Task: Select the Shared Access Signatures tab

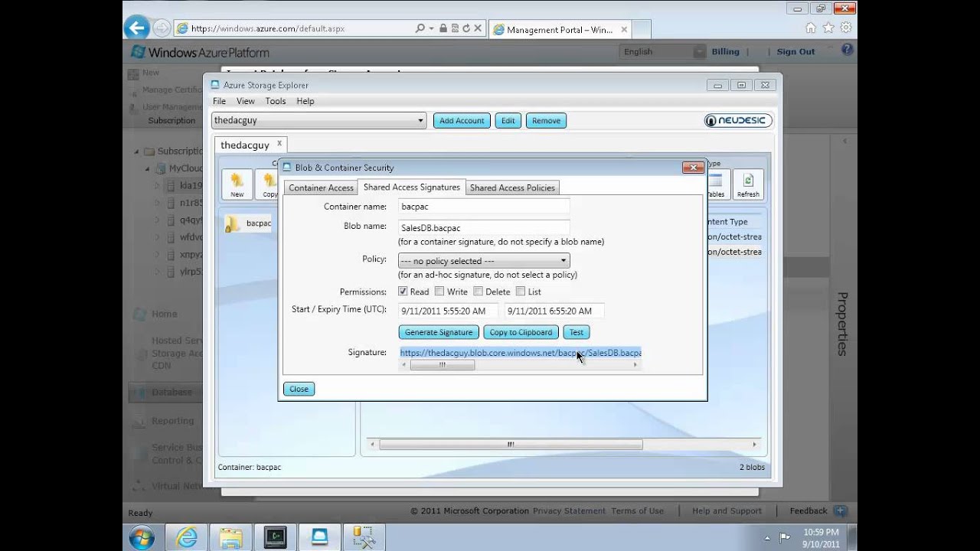Action: 412,187
